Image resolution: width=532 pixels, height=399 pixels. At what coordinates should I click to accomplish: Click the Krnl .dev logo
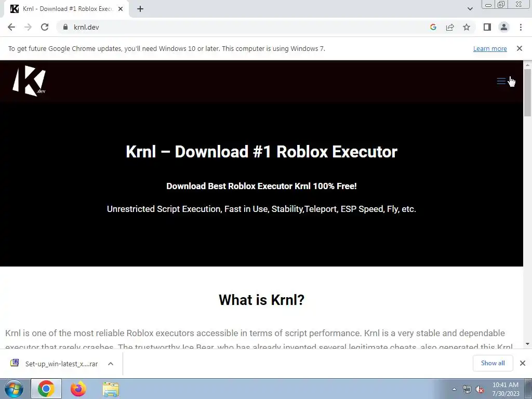tap(29, 81)
